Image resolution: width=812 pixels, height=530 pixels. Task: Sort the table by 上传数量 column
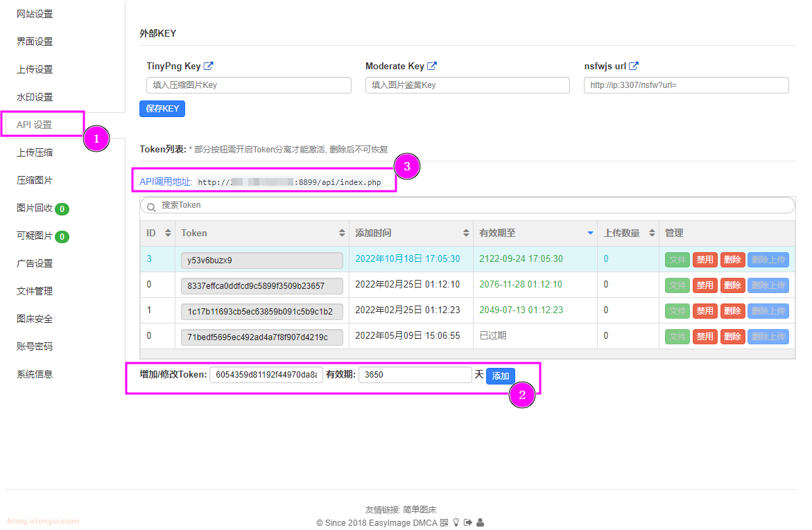tap(652, 233)
